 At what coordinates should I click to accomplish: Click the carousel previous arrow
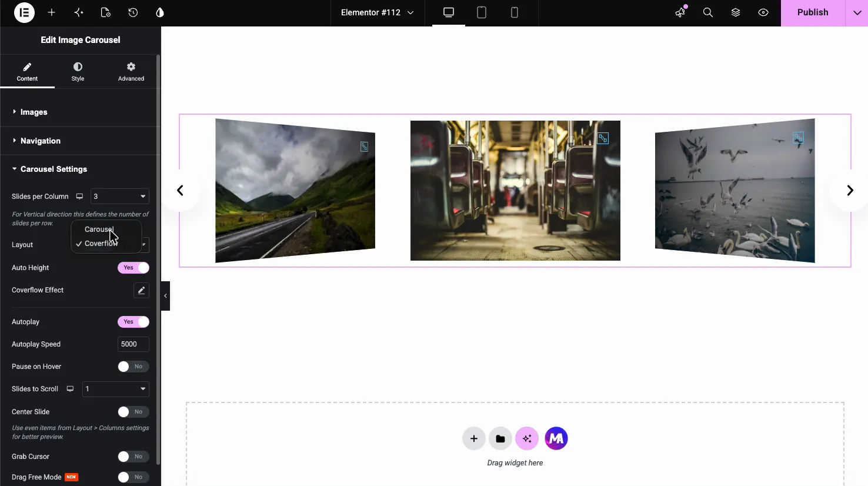click(181, 191)
